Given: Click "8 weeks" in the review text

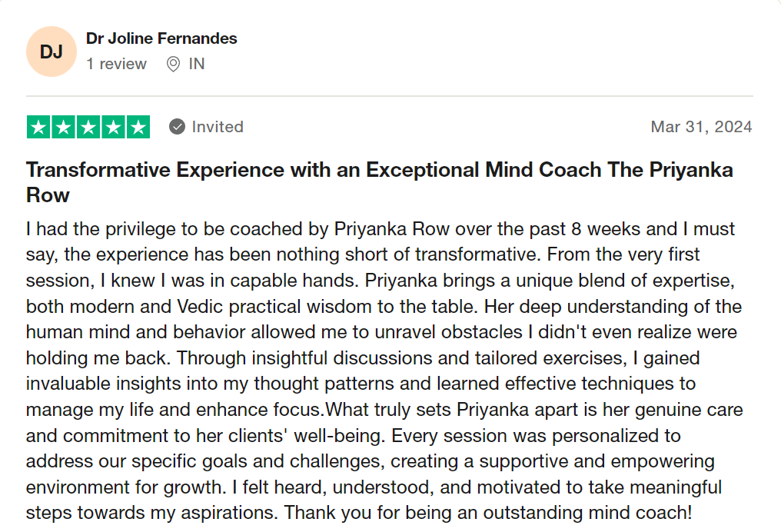Looking at the screenshot, I should pos(604,229).
